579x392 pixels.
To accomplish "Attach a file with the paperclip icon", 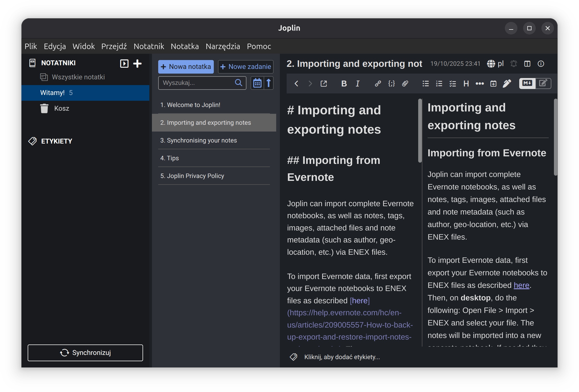I will point(405,84).
